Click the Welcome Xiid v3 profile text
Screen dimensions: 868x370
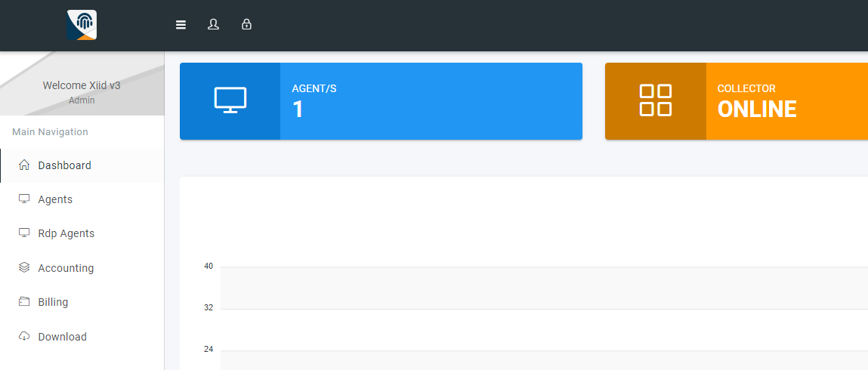[82, 85]
